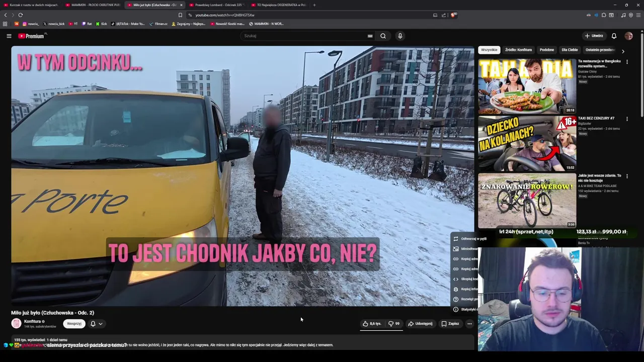Open nowciu_kick X bookmark
The width and height of the screenshot is (644, 362).
54,24
